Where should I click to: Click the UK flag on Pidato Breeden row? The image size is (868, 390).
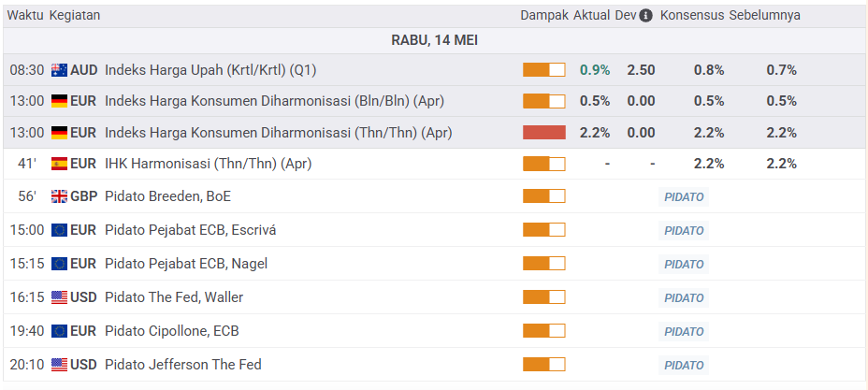60,196
